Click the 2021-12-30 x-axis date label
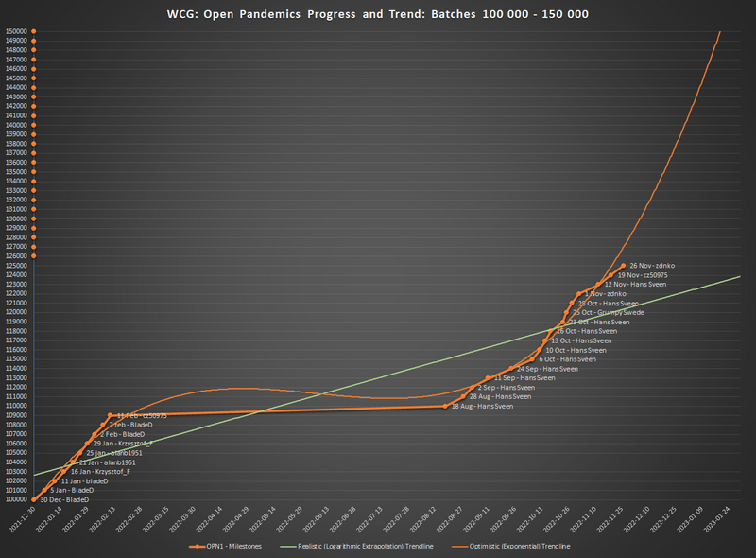 22,519
